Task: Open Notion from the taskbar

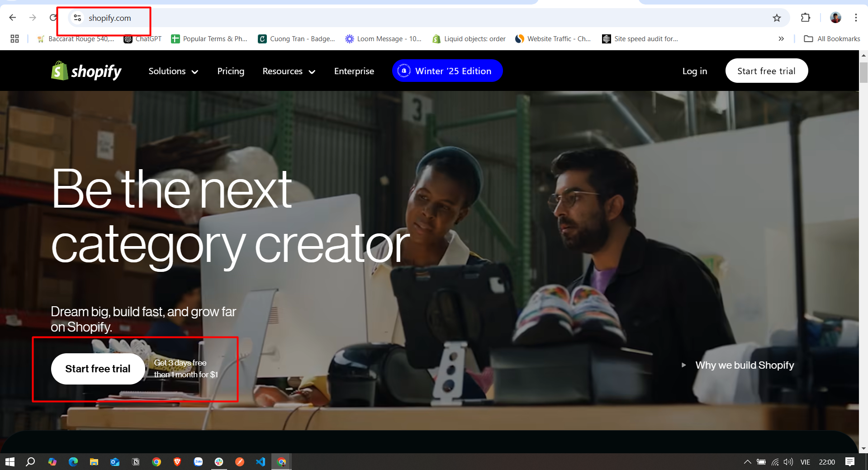Action: click(x=136, y=462)
